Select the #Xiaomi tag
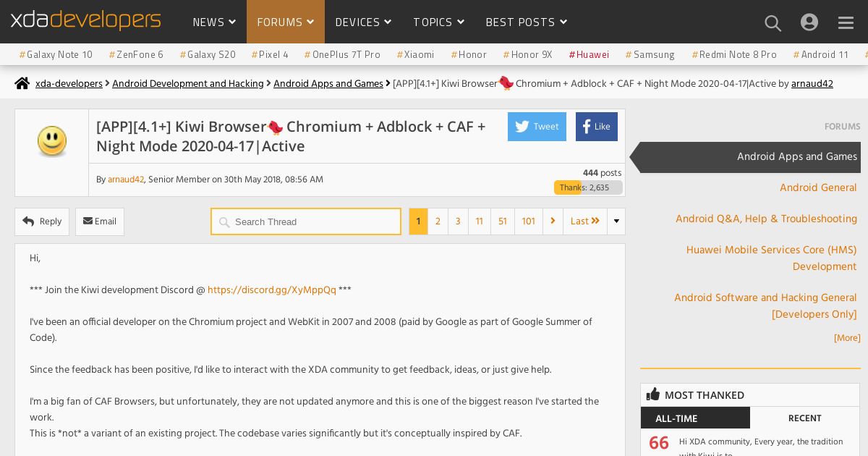The image size is (868, 456). click(x=415, y=54)
